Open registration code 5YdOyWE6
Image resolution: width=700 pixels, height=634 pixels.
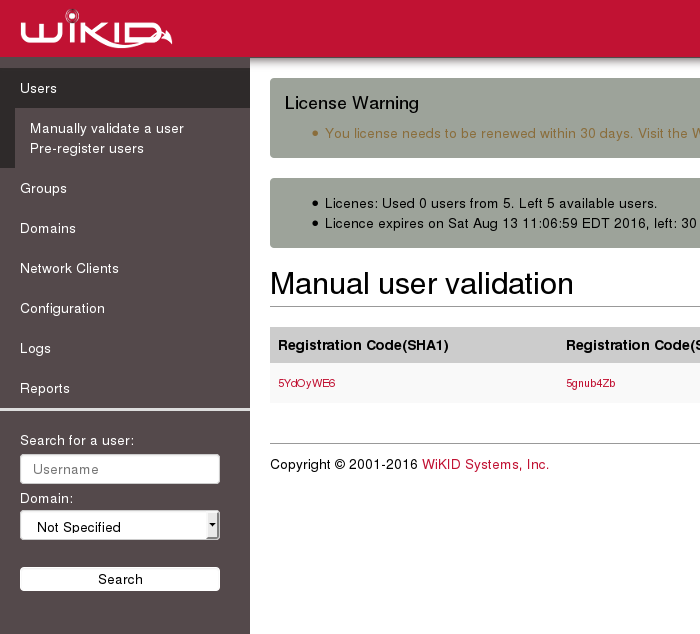(306, 383)
